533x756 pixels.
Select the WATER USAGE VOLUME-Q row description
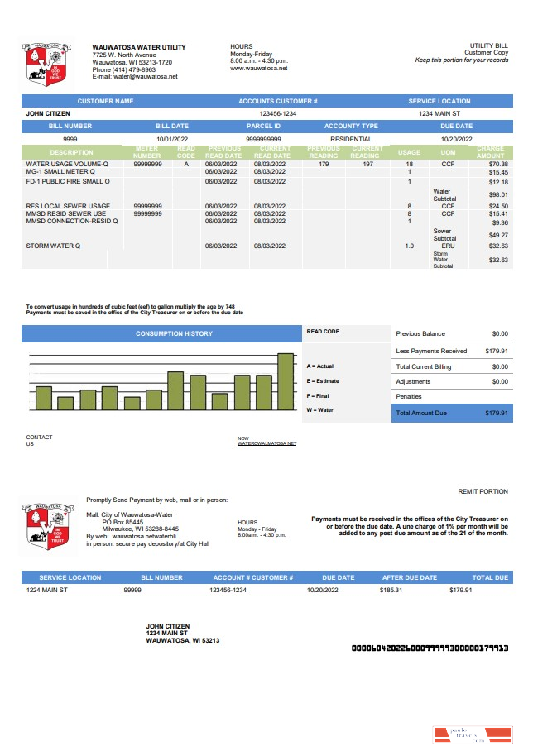point(67,164)
